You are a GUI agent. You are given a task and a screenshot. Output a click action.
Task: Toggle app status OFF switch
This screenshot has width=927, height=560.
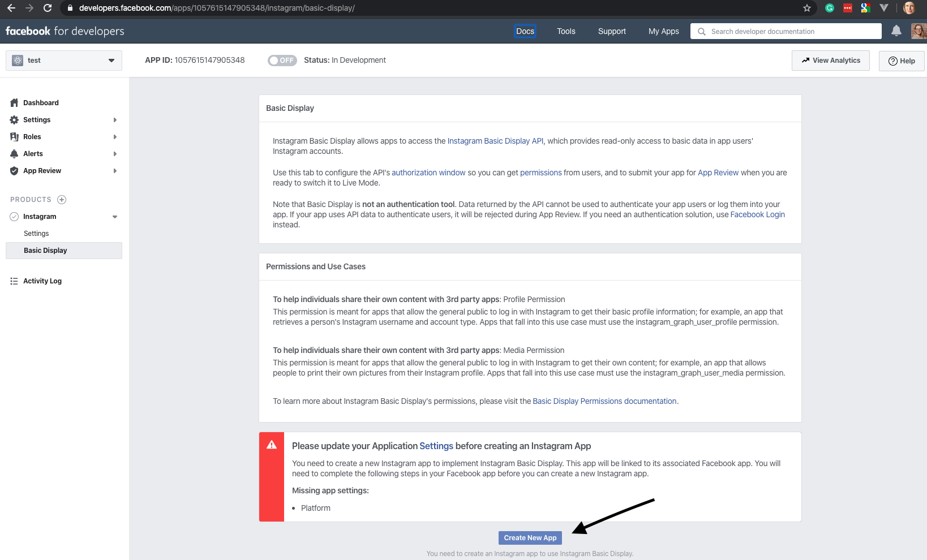[282, 61]
